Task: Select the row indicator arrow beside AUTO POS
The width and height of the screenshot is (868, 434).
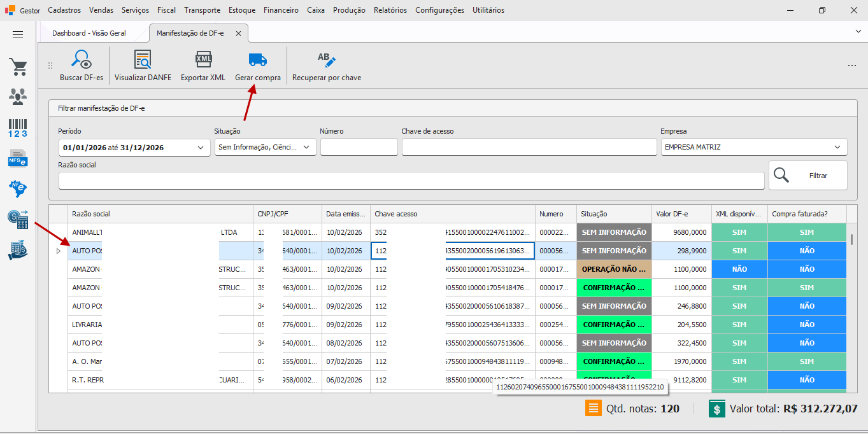Action: pos(59,251)
